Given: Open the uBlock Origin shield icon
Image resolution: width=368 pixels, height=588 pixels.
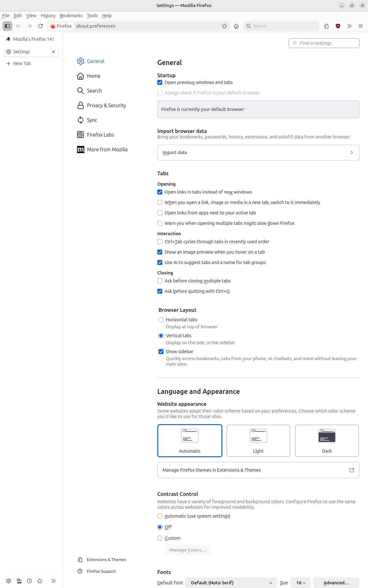Looking at the screenshot, I should [338, 26].
